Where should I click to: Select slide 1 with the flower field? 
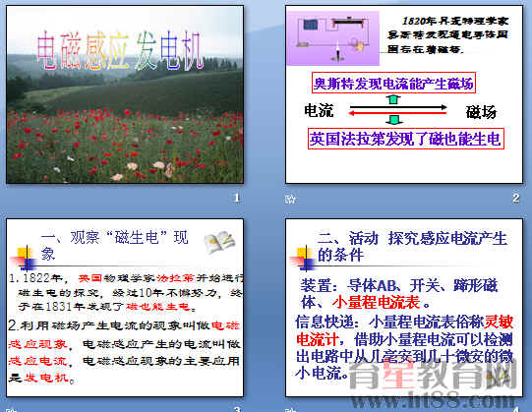point(125,94)
